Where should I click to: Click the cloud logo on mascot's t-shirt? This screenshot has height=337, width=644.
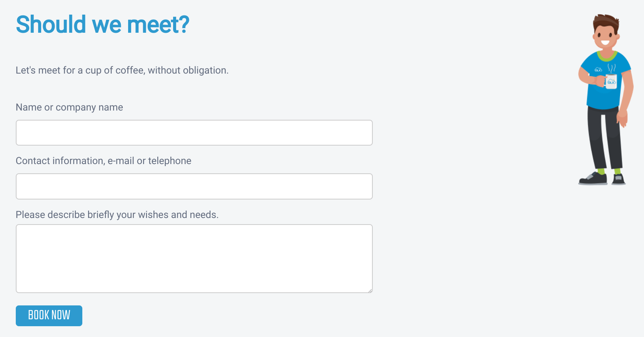point(598,70)
